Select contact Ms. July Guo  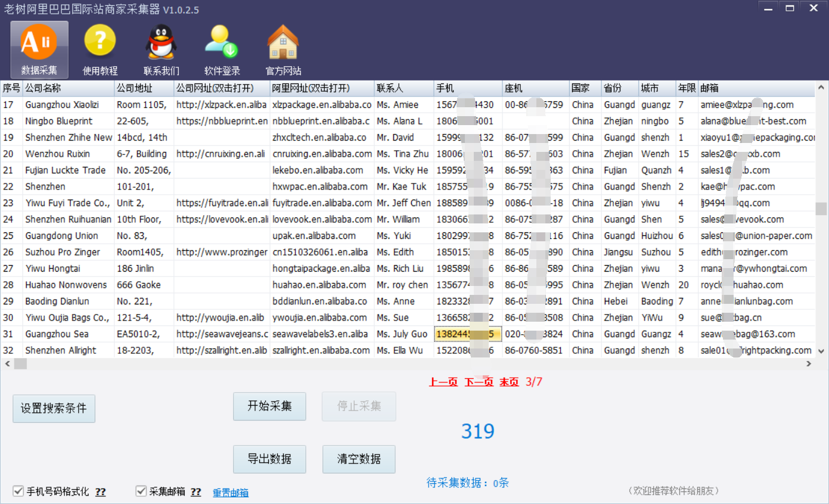point(404,334)
